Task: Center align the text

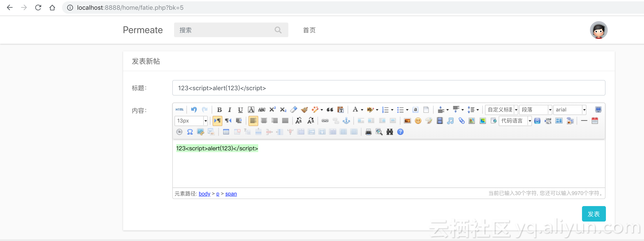Action: click(x=264, y=121)
